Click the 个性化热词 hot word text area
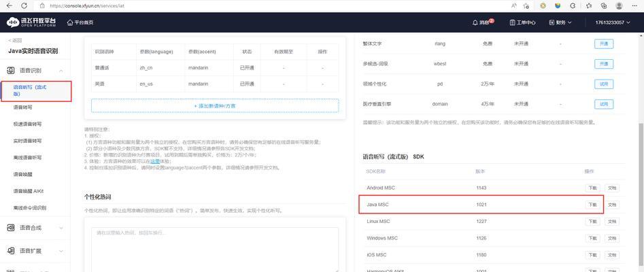 point(215,250)
